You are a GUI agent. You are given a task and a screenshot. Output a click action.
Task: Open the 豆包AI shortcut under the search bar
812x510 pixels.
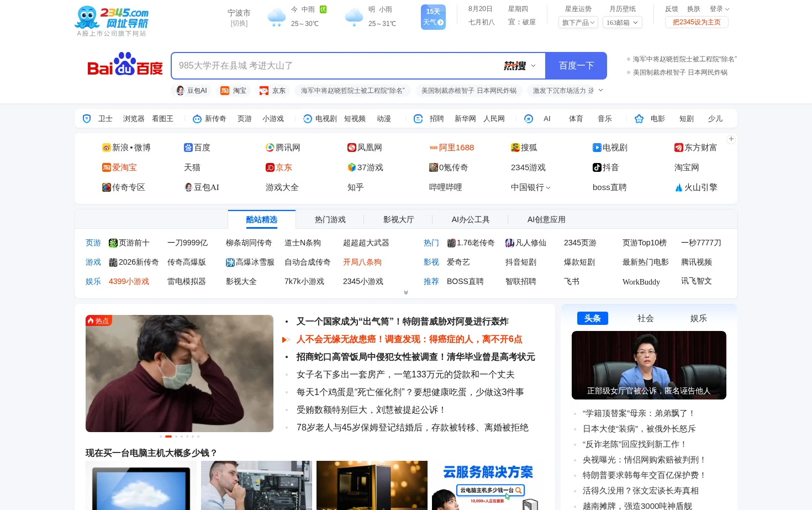(x=192, y=91)
